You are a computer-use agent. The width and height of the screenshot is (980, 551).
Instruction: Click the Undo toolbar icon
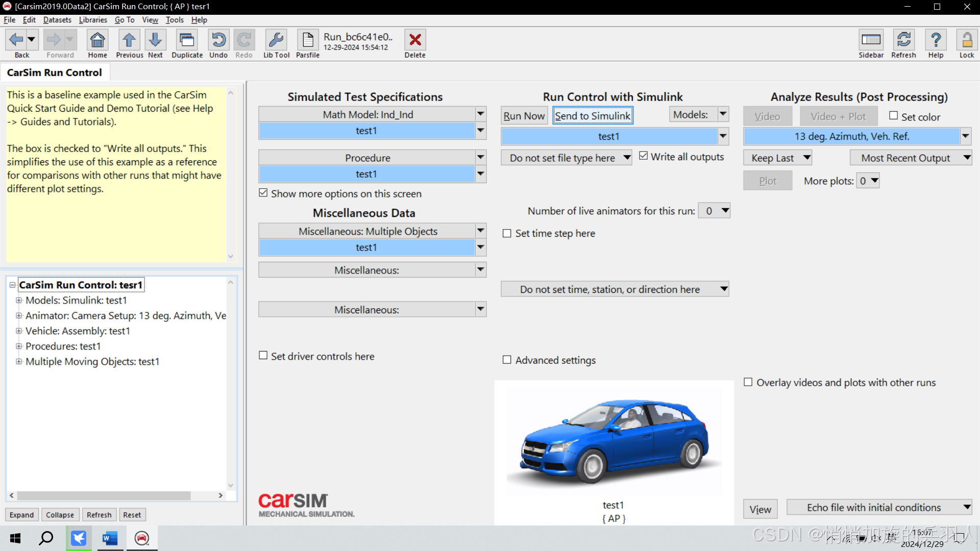tap(218, 40)
